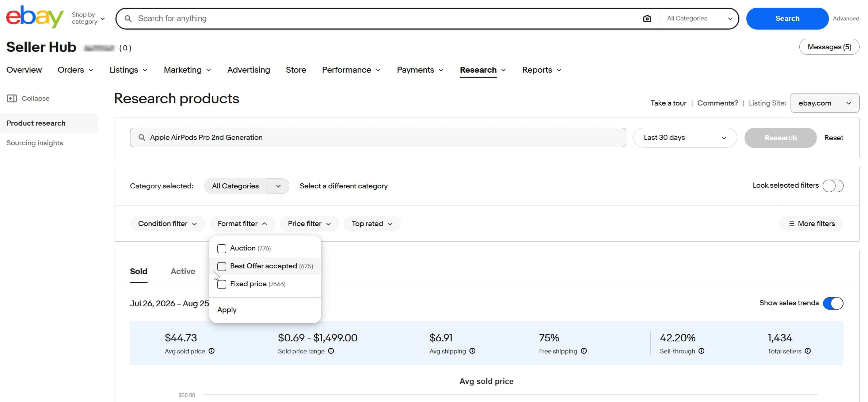Image resolution: width=868 pixels, height=402 pixels.
Task: Go to Advertising section
Action: click(x=248, y=70)
